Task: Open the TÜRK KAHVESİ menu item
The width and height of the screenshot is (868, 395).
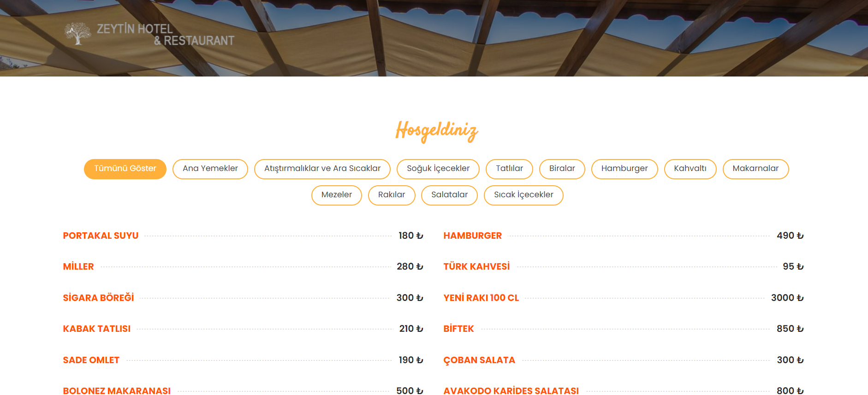Action: pos(476,266)
